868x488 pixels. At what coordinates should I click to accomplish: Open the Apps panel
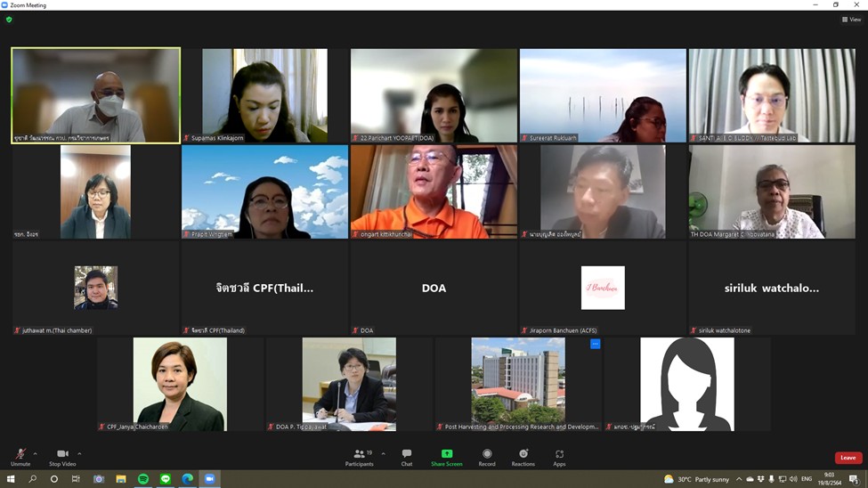(559, 458)
